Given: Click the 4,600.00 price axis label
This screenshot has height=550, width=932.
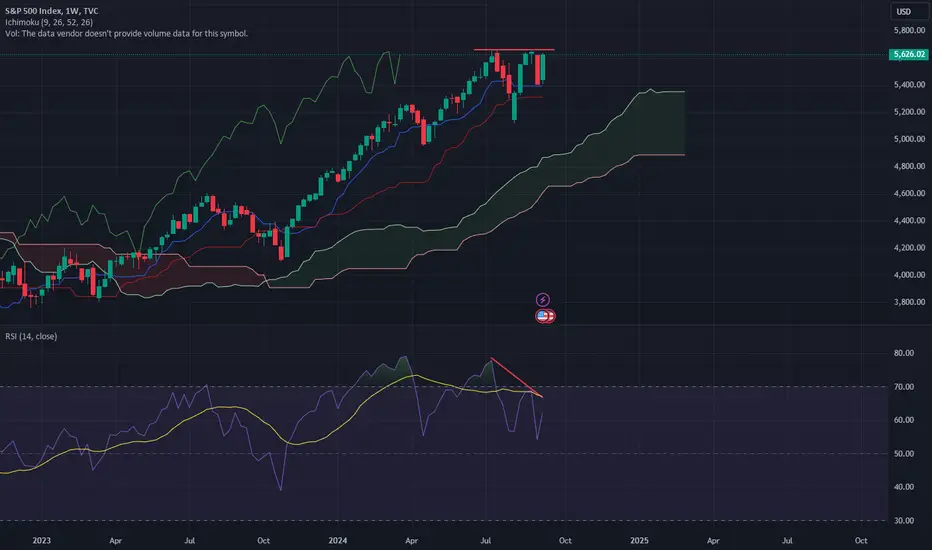Looking at the screenshot, I should coord(909,193).
